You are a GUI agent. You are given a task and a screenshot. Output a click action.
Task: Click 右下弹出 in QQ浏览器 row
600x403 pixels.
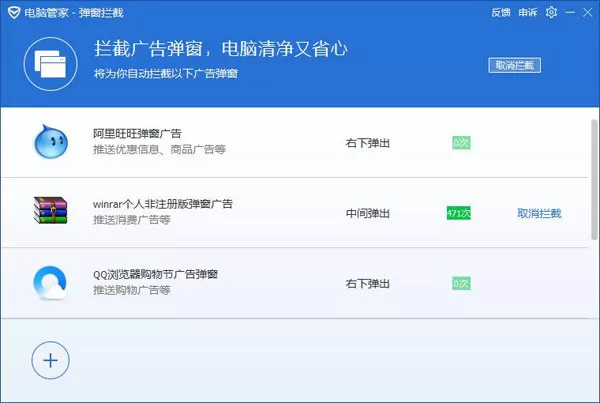367,284
